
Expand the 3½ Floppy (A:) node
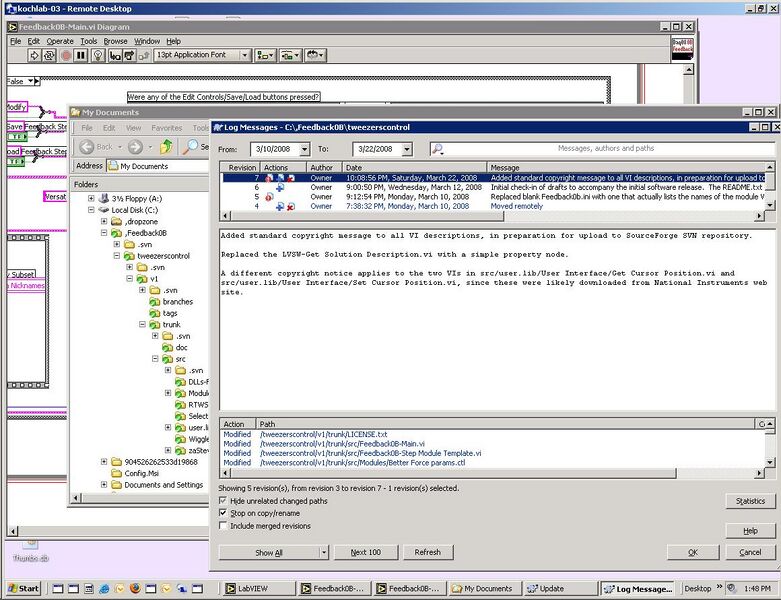91,198
